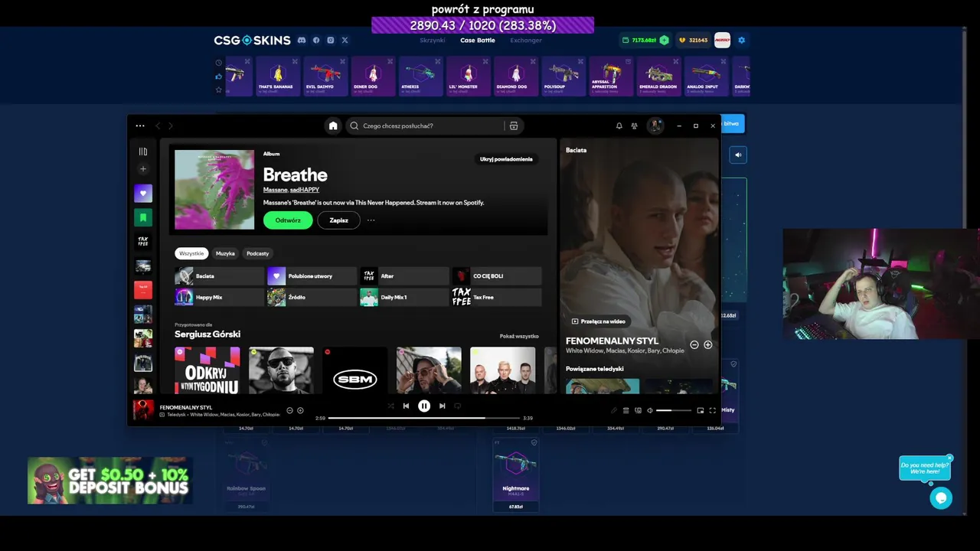Click now-playing cover art in player bar
The image size is (980, 551).
coord(143,410)
